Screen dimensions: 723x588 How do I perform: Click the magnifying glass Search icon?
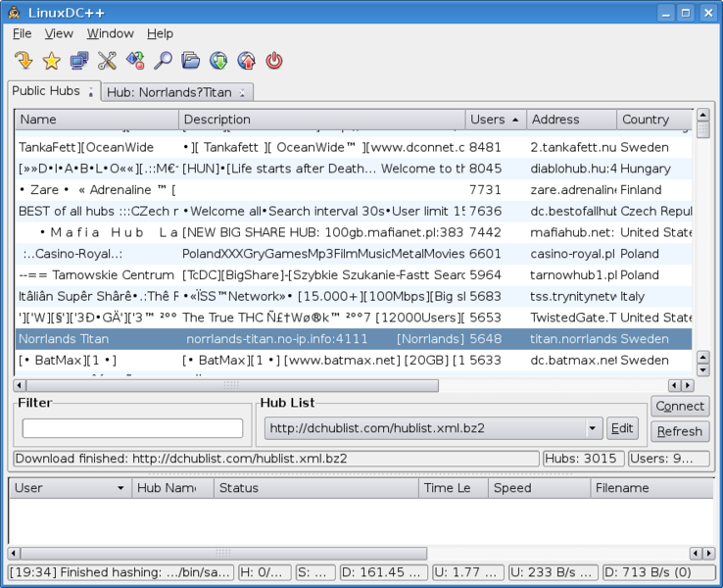pyautogui.click(x=163, y=61)
